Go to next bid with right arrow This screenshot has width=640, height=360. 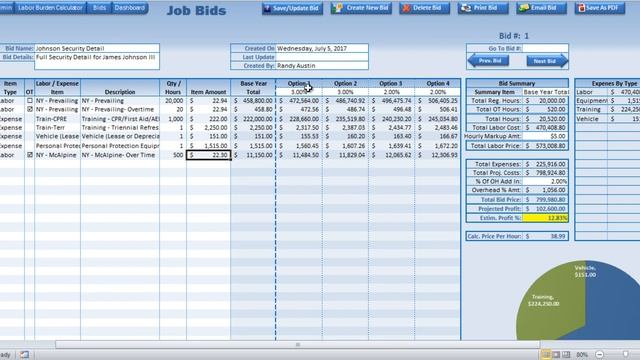[547, 61]
